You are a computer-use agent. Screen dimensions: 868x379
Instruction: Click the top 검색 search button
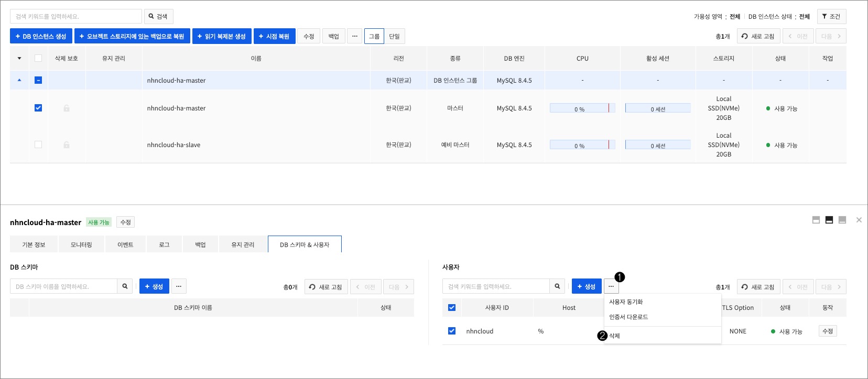pyautogui.click(x=158, y=16)
